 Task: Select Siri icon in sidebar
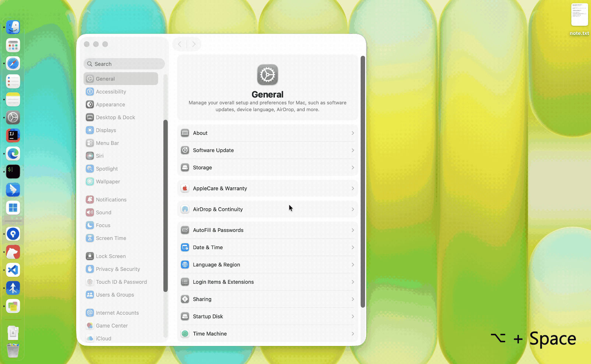90,156
